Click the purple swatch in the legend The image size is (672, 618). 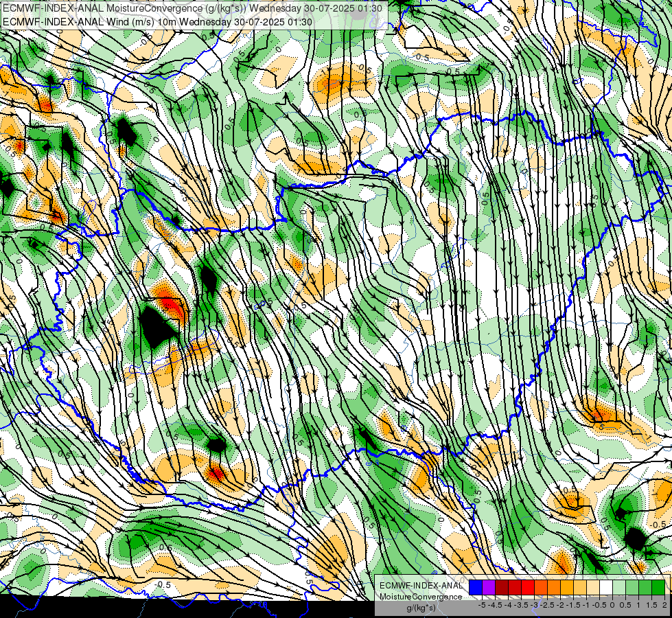[489, 587]
